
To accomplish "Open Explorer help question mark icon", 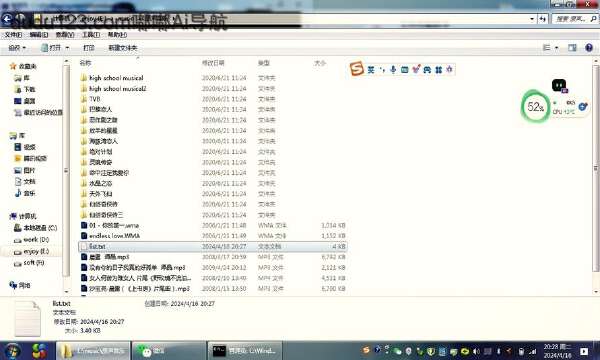I will click(x=589, y=47).
